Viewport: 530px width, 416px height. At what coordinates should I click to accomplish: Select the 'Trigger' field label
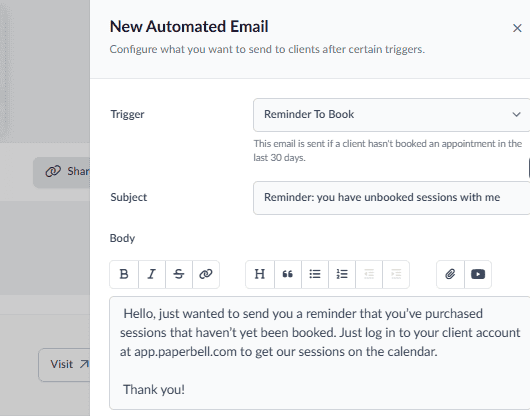tap(127, 115)
